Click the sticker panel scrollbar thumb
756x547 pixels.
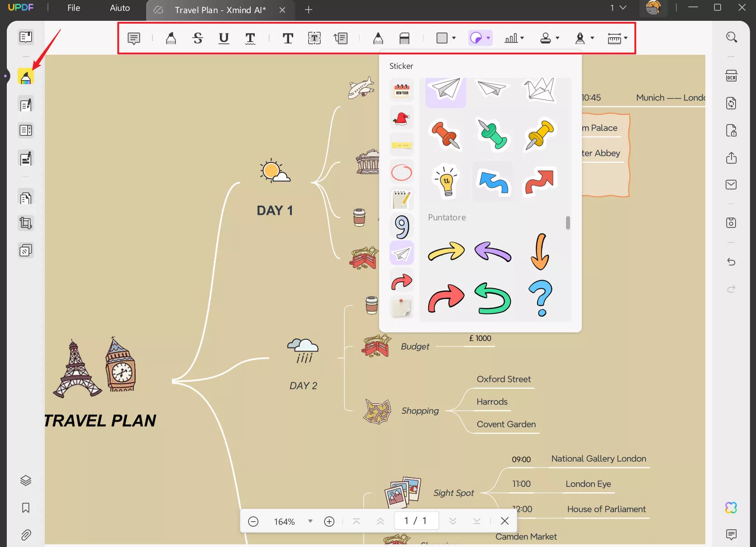click(x=568, y=223)
